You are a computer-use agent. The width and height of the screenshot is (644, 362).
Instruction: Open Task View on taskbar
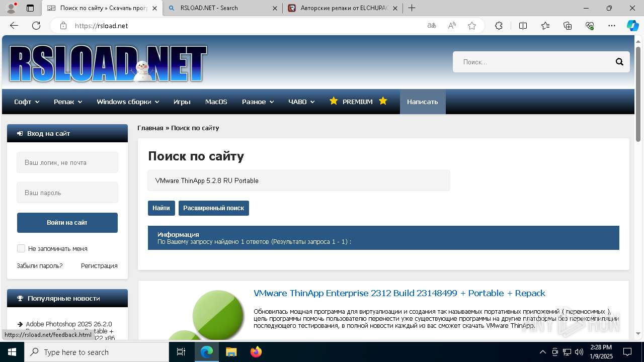pos(181,352)
